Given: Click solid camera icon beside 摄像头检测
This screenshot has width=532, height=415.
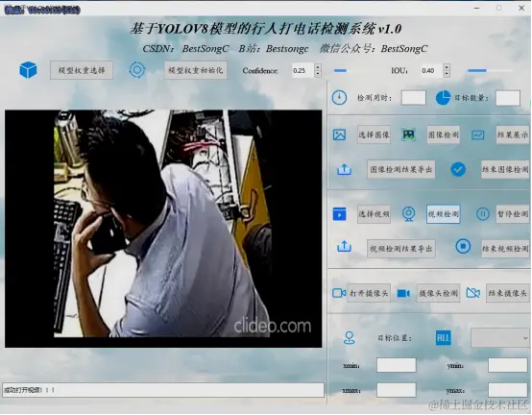Looking at the screenshot, I should coord(403,293).
